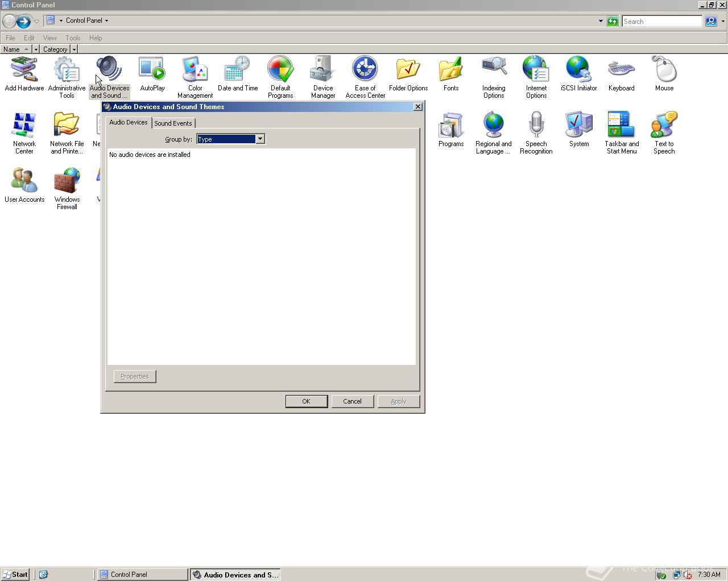Image resolution: width=728 pixels, height=582 pixels.
Task: Click the Start button
Action: click(15, 575)
